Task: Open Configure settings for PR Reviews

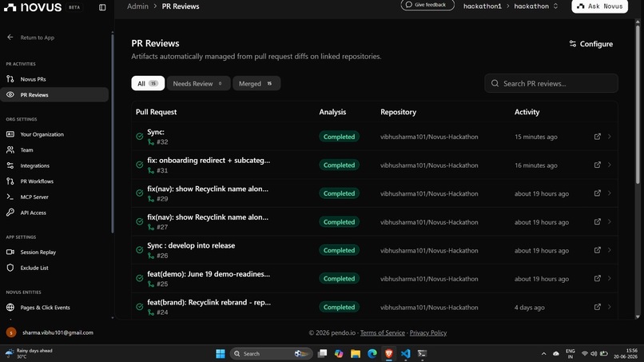Action: [590, 44]
